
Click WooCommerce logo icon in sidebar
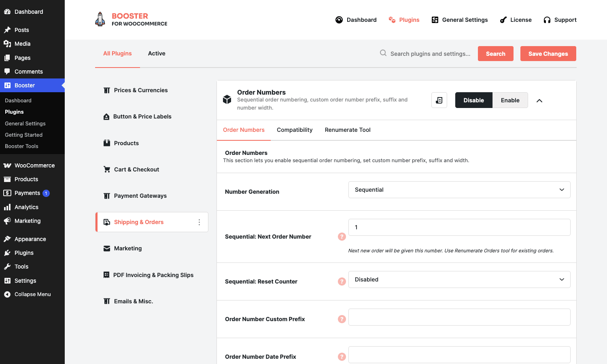(x=7, y=165)
